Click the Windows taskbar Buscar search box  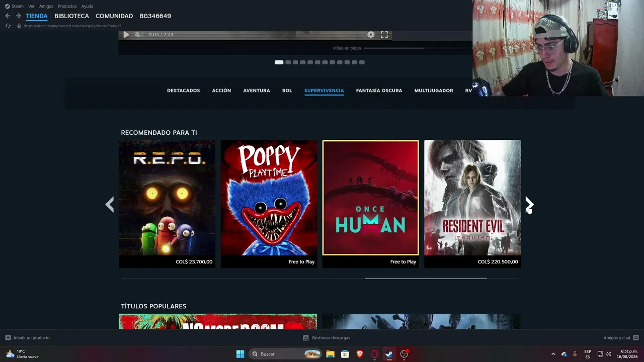click(x=286, y=354)
